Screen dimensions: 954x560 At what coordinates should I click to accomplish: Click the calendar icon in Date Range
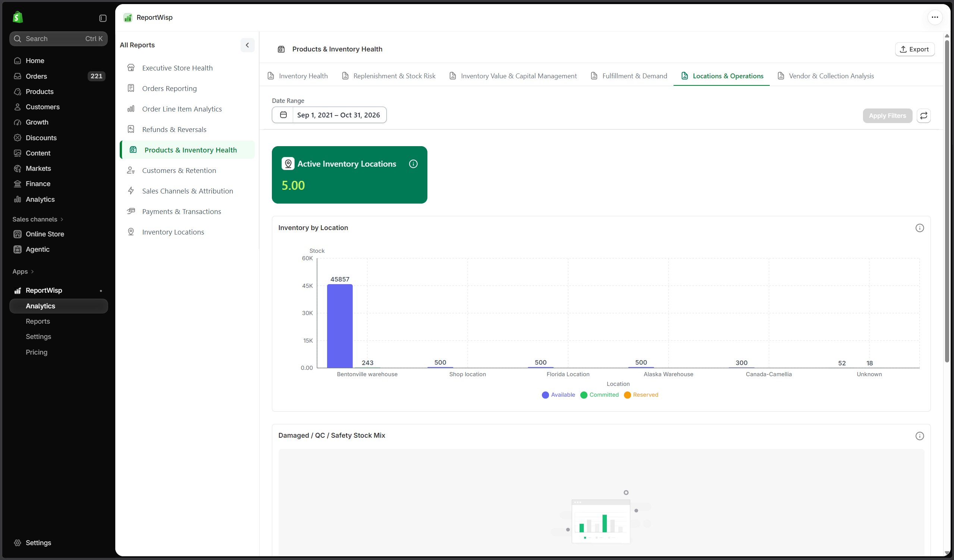[283, 115]
